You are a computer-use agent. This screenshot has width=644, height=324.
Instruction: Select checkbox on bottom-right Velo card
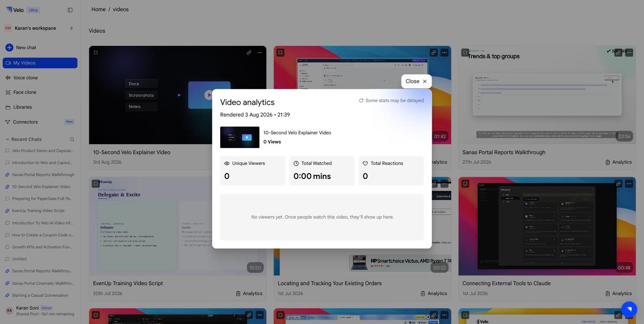465,315
